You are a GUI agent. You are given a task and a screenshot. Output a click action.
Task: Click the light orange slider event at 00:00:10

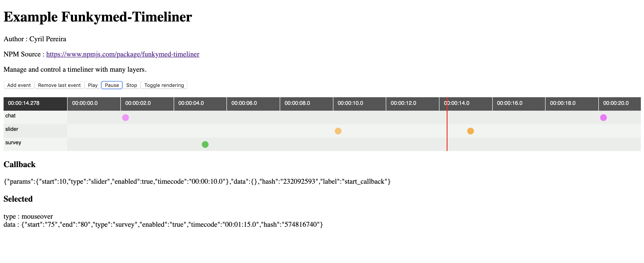338,131
